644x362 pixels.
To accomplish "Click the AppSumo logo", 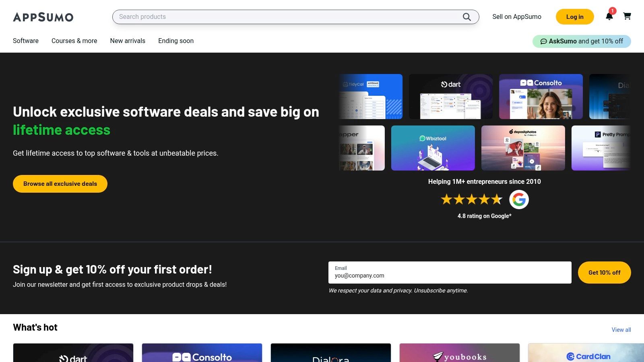I will click(43, 17).
